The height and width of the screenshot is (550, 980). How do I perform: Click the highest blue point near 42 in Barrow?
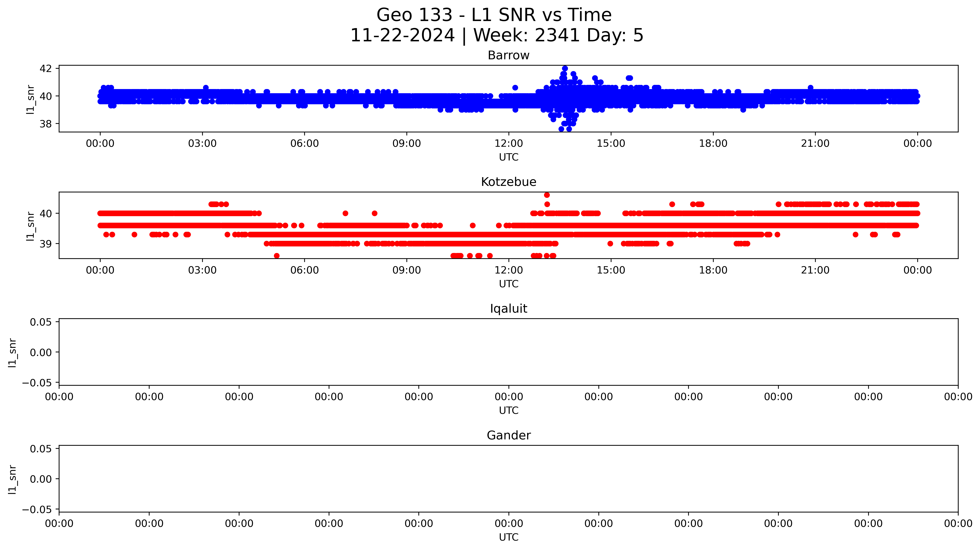pos(565,69)
